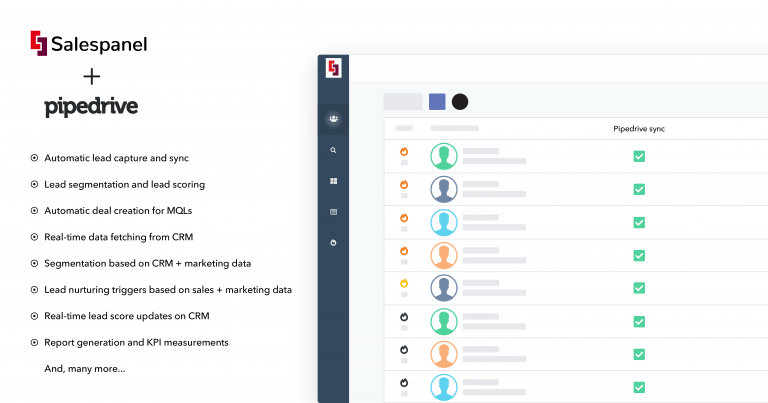
Task: Open the orange avatar in the fourth row
Action: pos(444,256)
